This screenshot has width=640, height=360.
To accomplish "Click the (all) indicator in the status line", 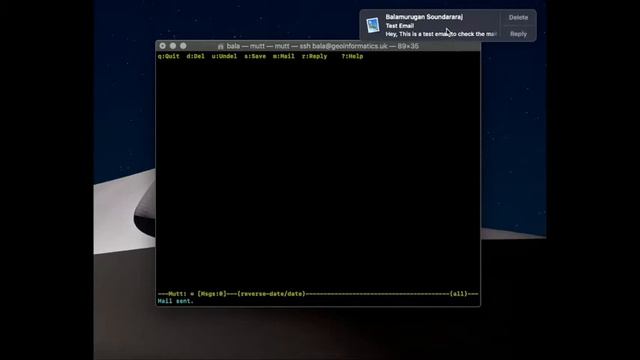I will (458, 294).
